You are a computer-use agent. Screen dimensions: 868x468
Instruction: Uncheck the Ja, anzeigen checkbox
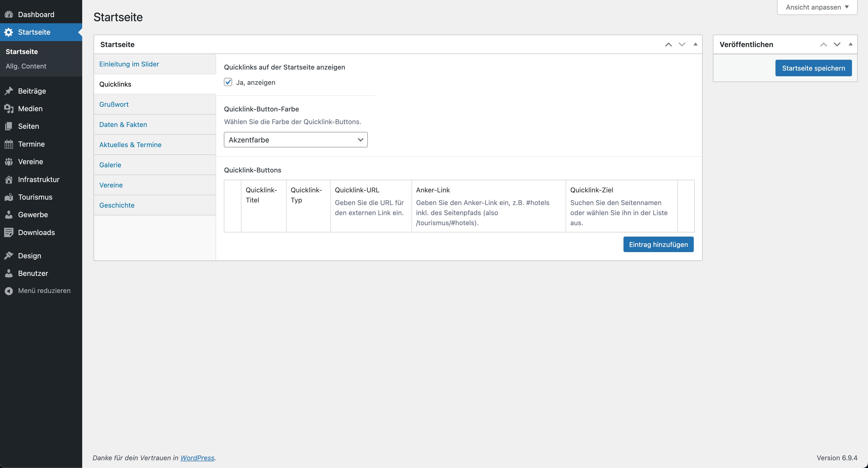228,82
